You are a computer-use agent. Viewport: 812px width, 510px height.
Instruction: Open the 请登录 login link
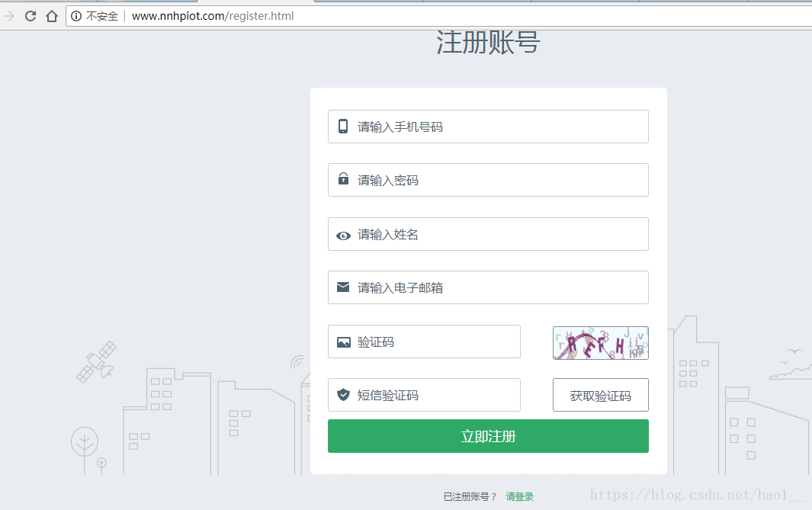(520, 496)
